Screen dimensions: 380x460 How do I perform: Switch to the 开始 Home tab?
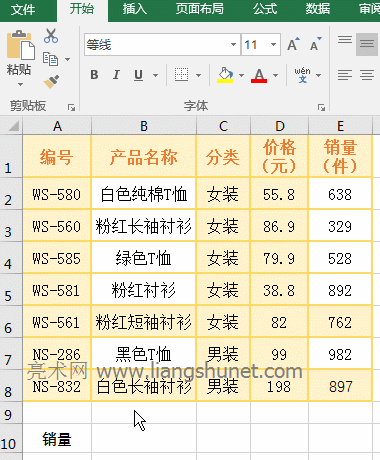point(82,9)
